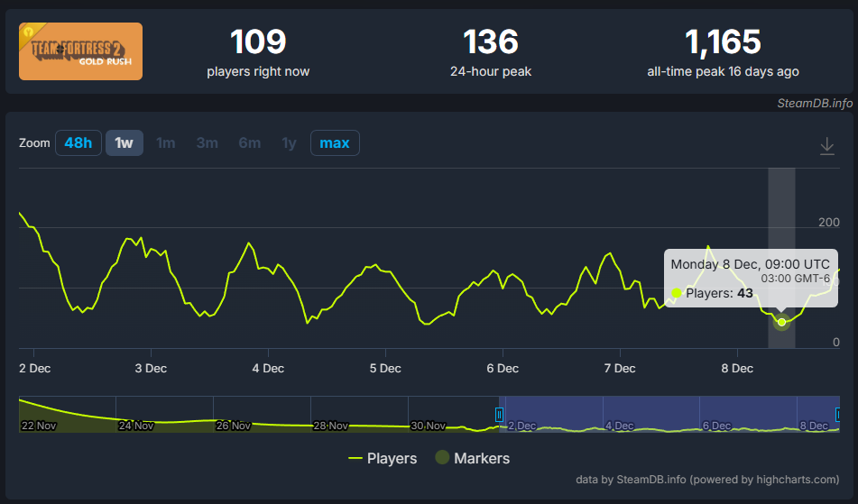Click the chart download arrow icon

[x=826, y=146]
